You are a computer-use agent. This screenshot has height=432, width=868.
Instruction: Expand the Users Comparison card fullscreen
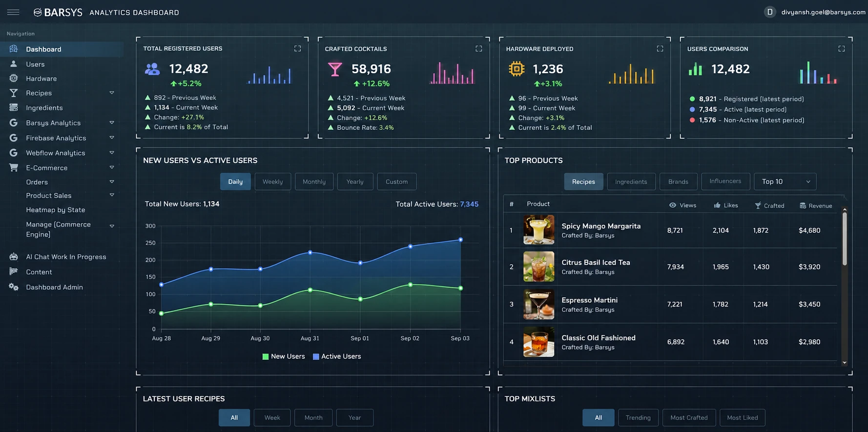point(842,49)
